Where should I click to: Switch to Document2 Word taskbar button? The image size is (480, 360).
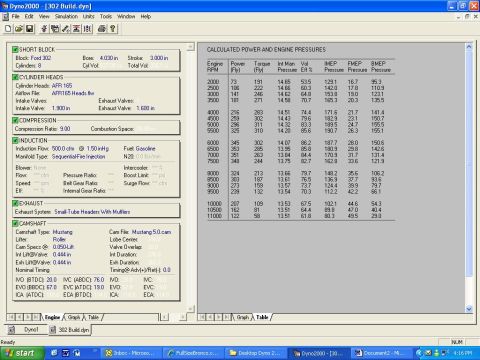[x=380, y=353]
